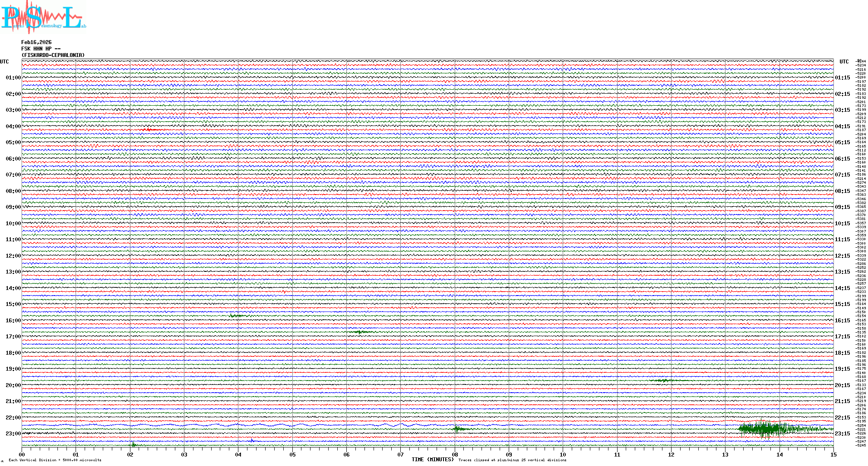868x466 pixels.
Task: Click the Feb16,2026 date label
Action: pyautogui.click(x=36, y=42)
